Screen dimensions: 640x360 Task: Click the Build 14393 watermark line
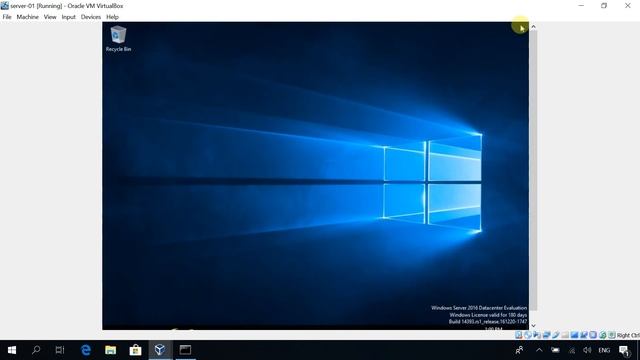click(488, 322)
